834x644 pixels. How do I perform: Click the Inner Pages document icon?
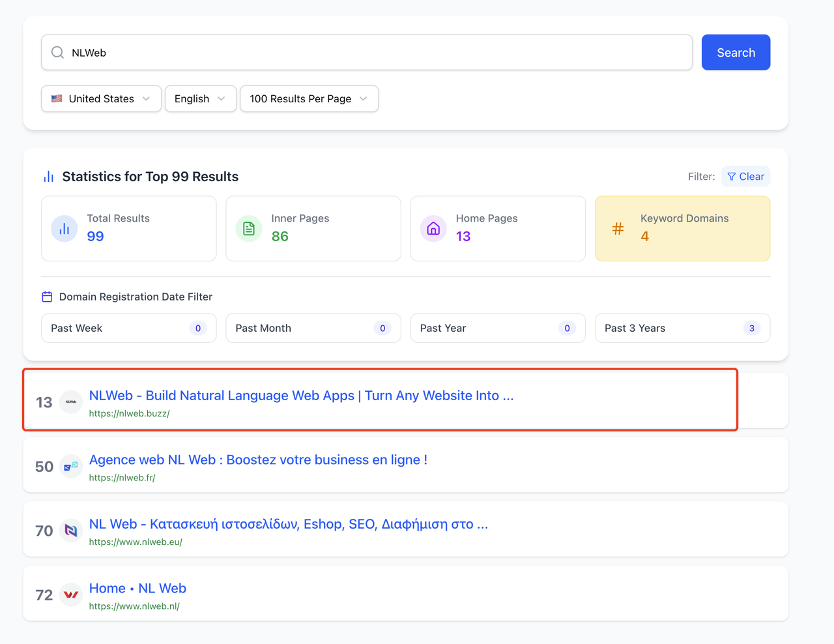click(248, 229)
